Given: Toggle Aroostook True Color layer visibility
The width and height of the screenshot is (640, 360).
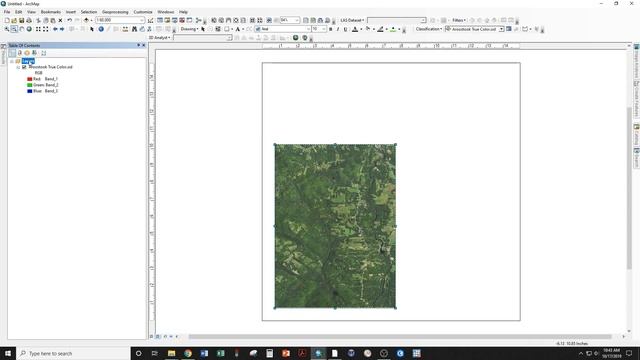Looking at the screenshot, I should pos(24,67).
